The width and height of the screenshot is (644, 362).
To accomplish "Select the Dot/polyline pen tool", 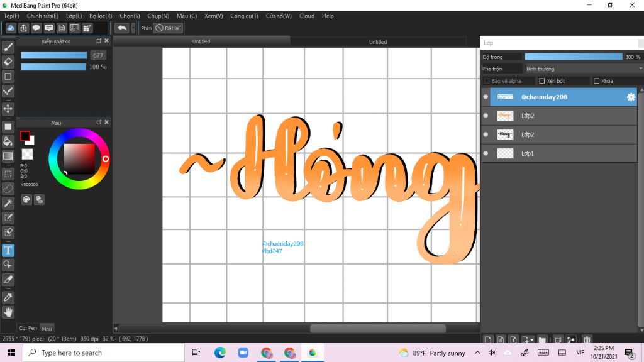I will (8, 91).
